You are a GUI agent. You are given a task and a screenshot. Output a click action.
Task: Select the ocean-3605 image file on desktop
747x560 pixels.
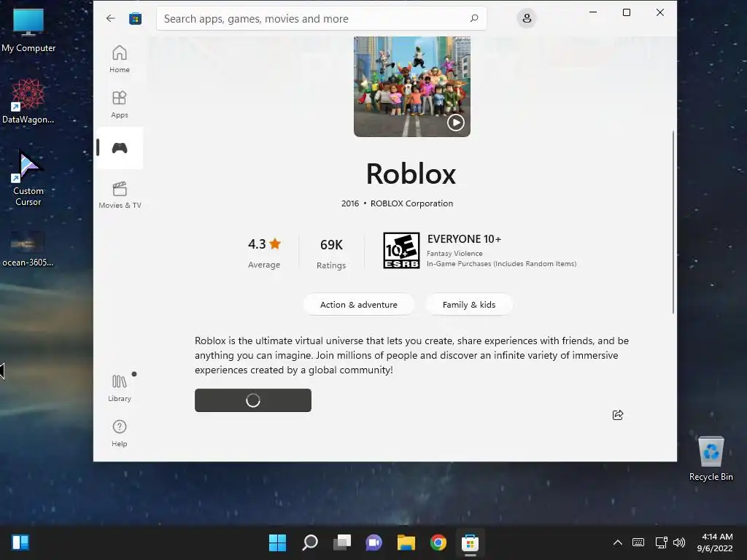[x=28, y=249]
